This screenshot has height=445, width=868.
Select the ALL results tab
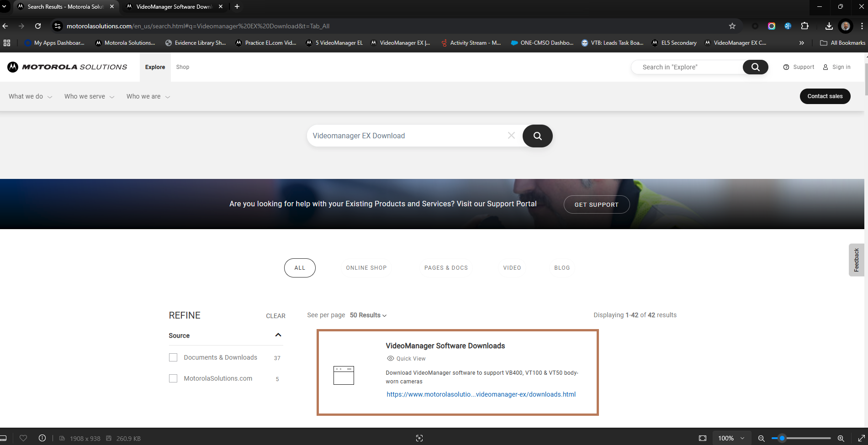[x=300, y=268]
